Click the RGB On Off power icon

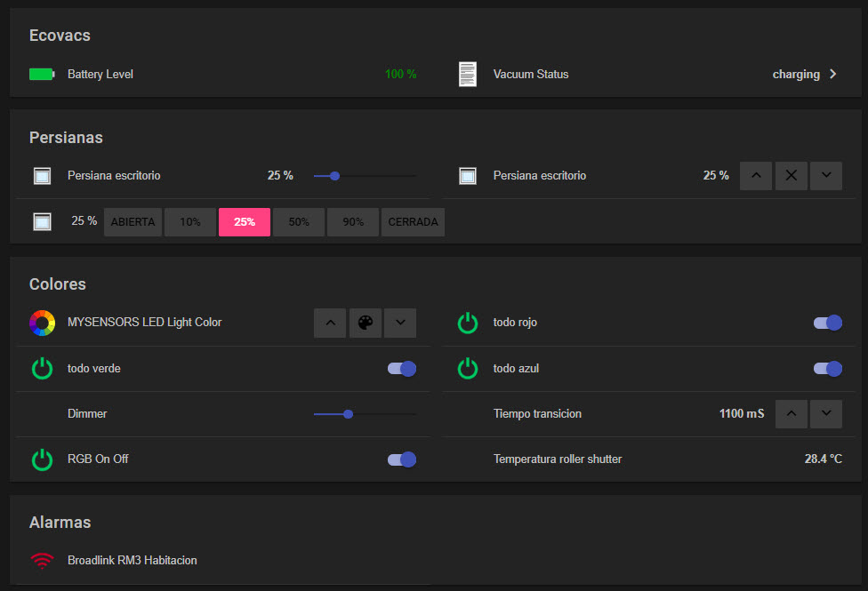tap(42, 459)
